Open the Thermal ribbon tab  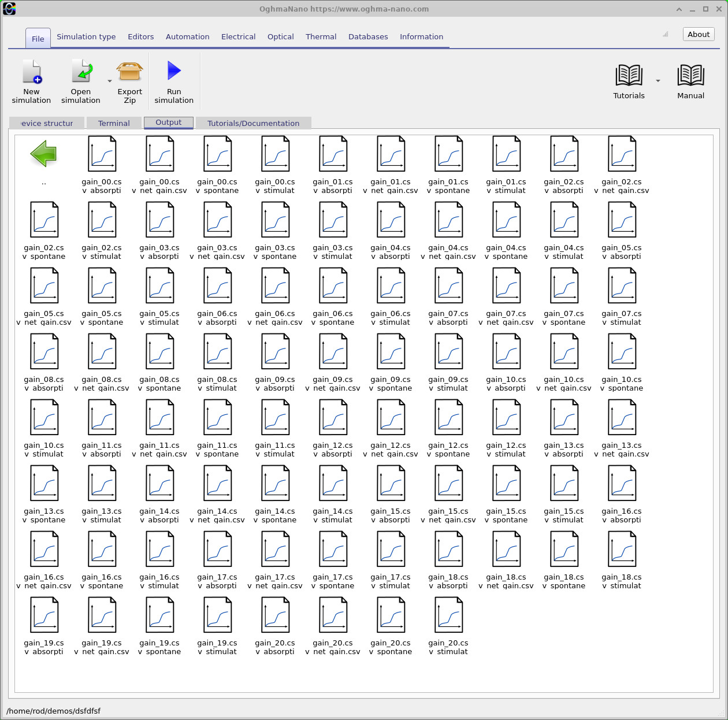coord(321,36)
